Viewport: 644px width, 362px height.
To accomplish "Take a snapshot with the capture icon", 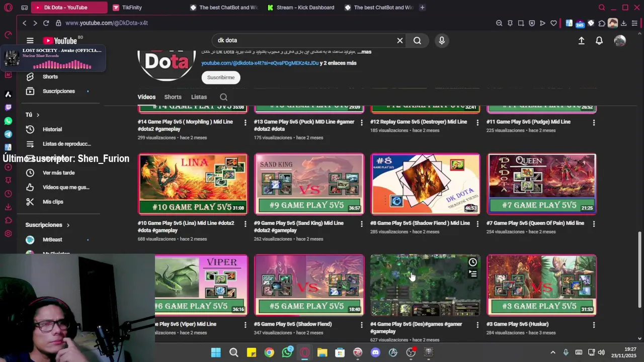I will pyautogui.click(x=521, y=23).
